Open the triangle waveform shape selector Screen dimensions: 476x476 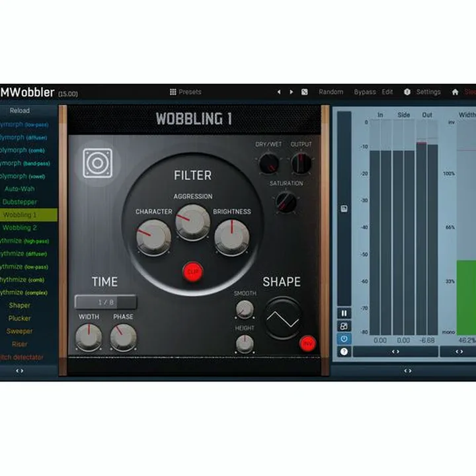[283, 319]
